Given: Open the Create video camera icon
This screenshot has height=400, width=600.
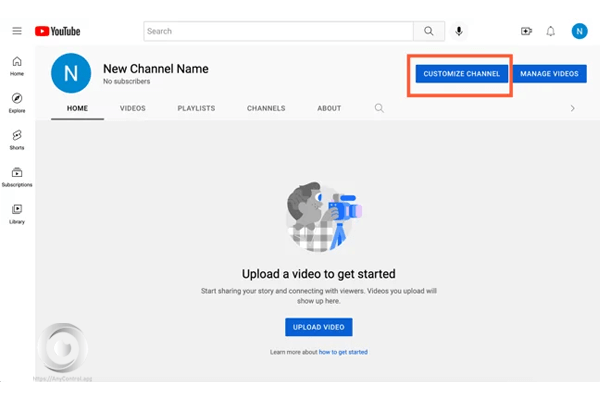Looking at the screenshot, I should [x=527, y=31].
